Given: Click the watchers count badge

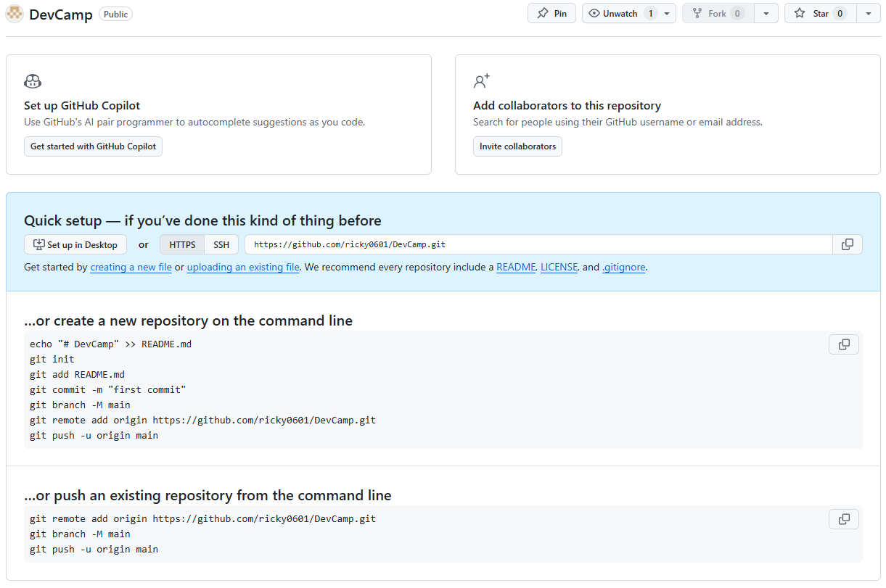Looking at the screenshot, I should (650, 13).
